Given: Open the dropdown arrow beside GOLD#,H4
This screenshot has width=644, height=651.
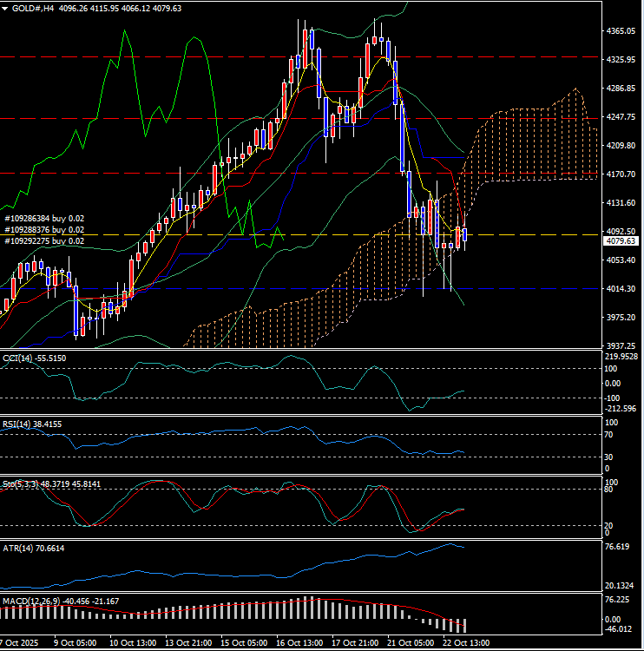Looking at the screenshot, I should pyautogui.click(x=6, y=8).
